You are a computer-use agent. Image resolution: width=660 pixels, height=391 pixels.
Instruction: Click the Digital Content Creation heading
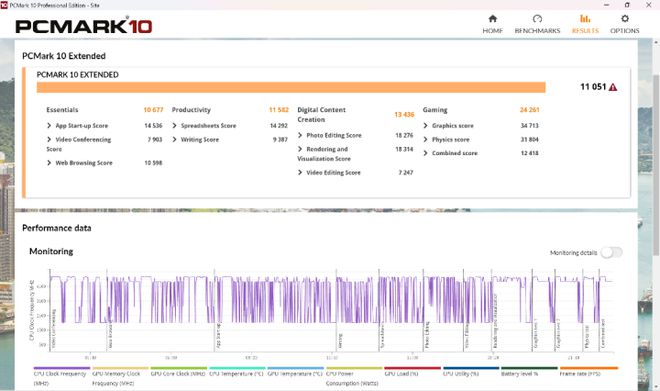[321, 114]
